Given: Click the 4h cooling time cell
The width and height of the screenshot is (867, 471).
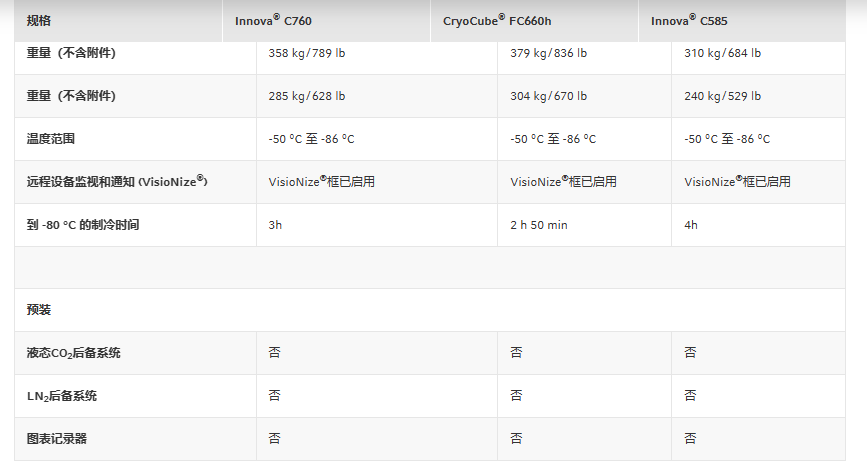Looking at the screenshot, I should pos(691,225).
